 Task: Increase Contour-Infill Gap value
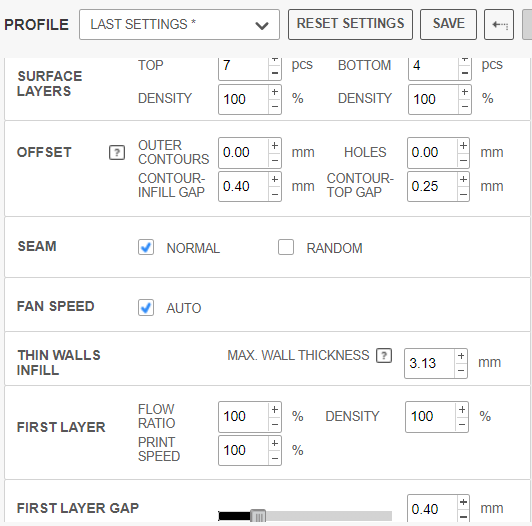click(275, 179)
